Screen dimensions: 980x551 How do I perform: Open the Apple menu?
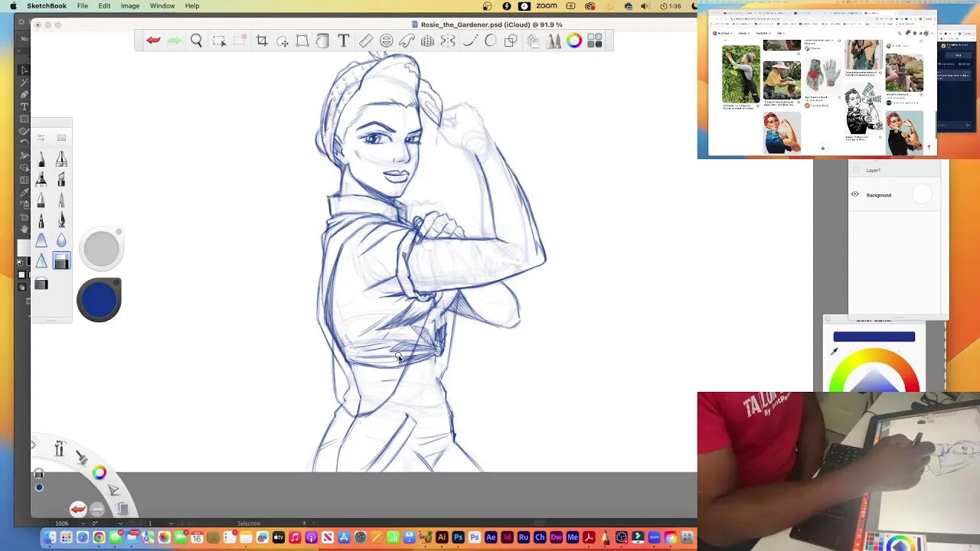[13, 6]
